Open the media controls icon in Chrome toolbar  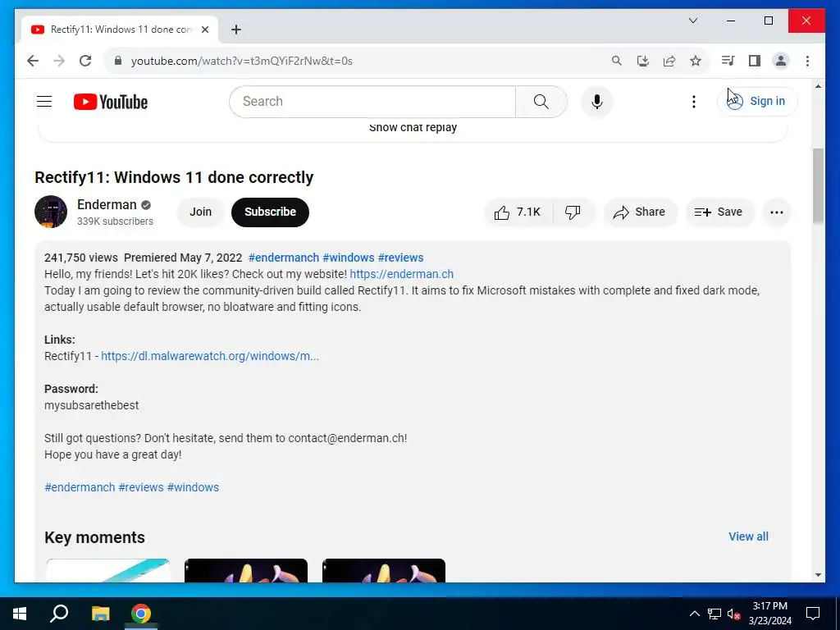pos(728,61)
